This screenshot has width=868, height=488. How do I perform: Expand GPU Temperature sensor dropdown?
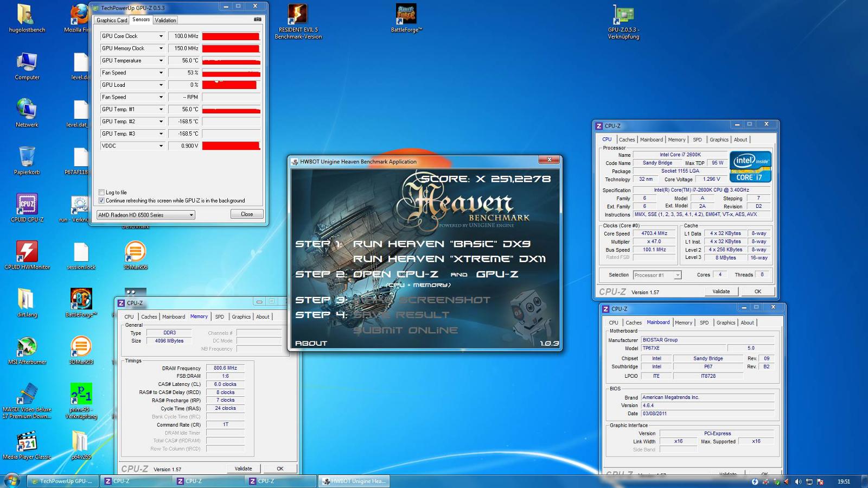[x=161, y=61]
